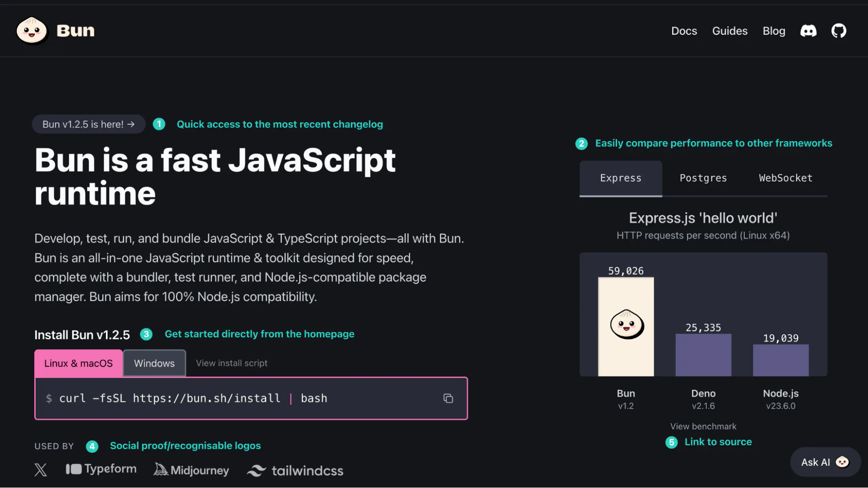This screenshot has height=488, width=868.
Task: Open the Guides page
Action: (729, 31)
